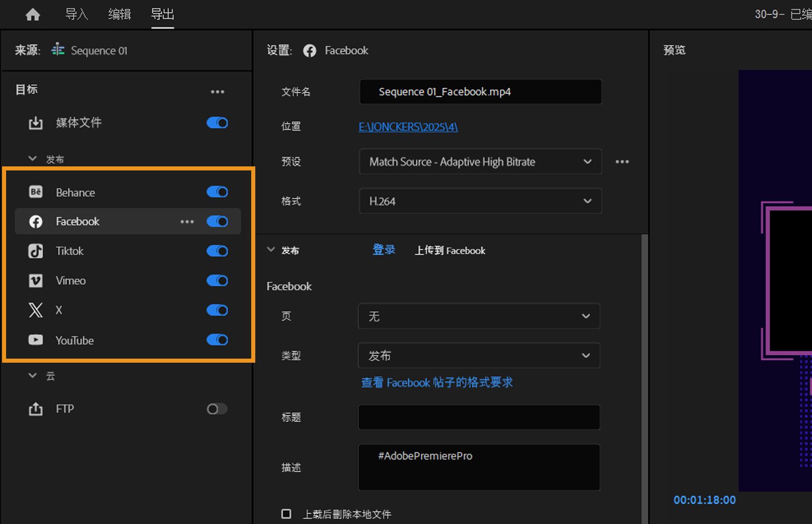The height and width of the screenshot is (524, 812).
Task: Open the 格式 H.264 dropdown
Action: tap(480, 201)
